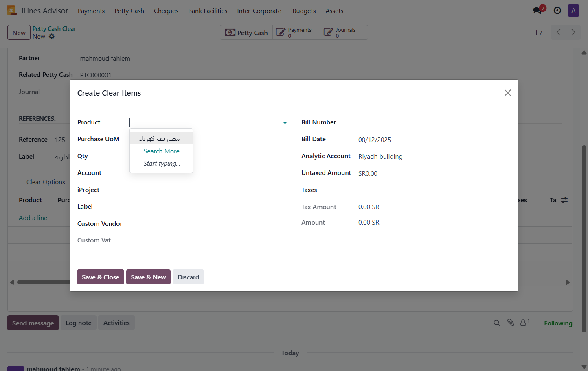
Task: Click Log note button
Action: pos(79,323)
